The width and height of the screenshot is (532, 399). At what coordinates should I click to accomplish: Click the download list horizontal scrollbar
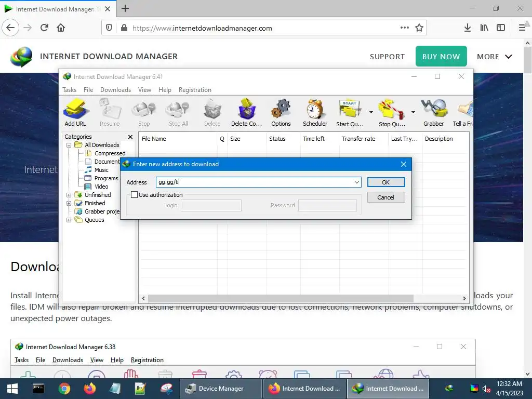(281, 298)
